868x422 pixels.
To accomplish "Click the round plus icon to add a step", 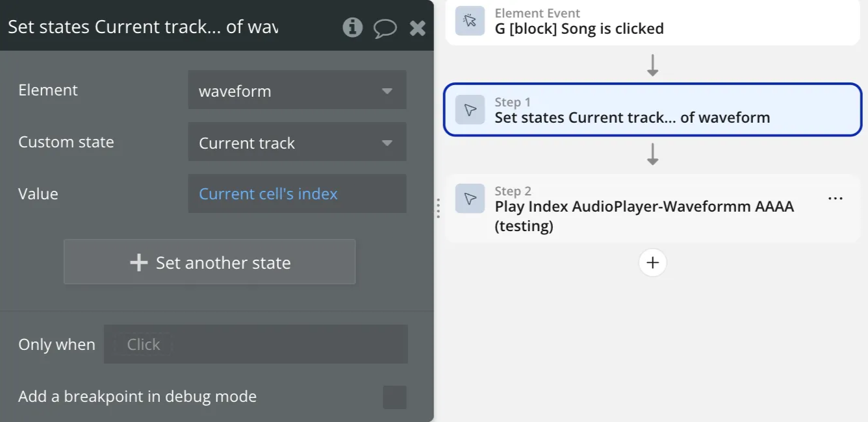I will 652,262.
